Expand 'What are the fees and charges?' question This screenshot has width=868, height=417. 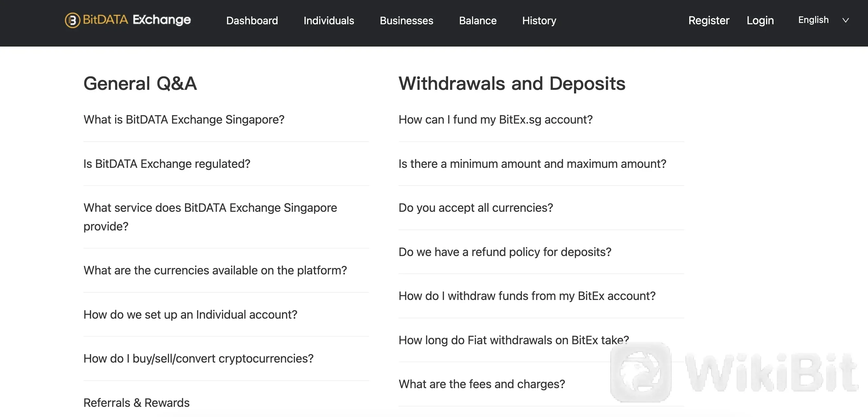[x=541, y=384]
